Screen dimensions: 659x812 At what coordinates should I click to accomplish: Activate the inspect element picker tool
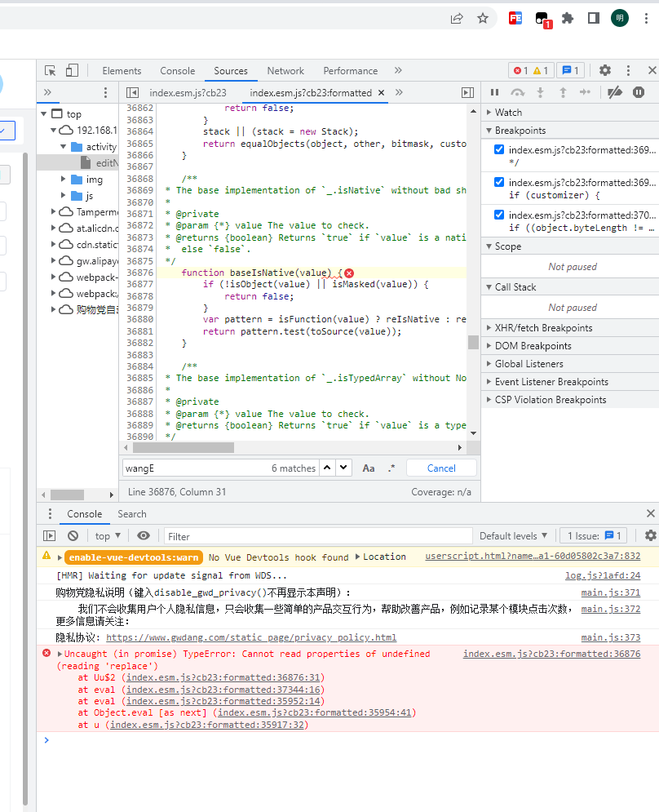[x=51, y=70]
